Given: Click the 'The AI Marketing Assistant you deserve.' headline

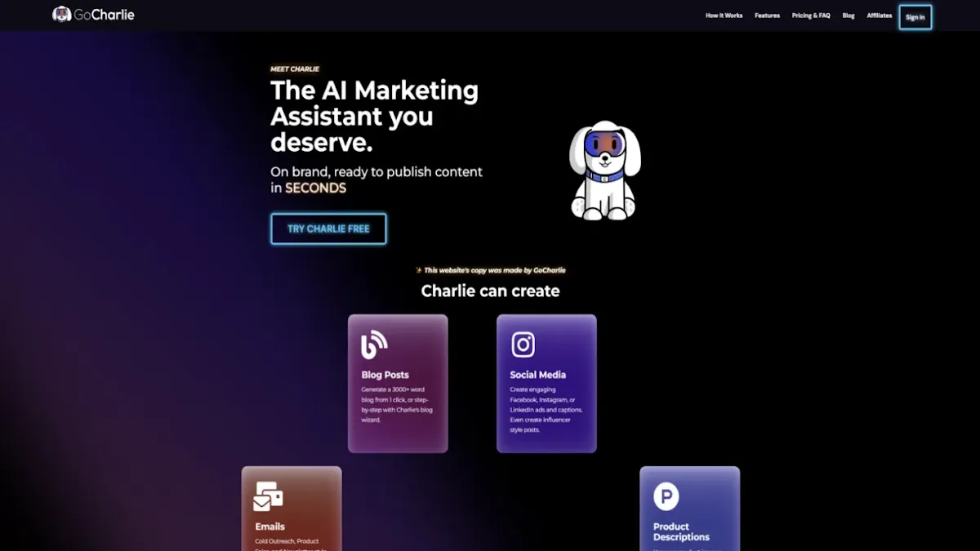Looking at the screenshot, I should (375, 116).
